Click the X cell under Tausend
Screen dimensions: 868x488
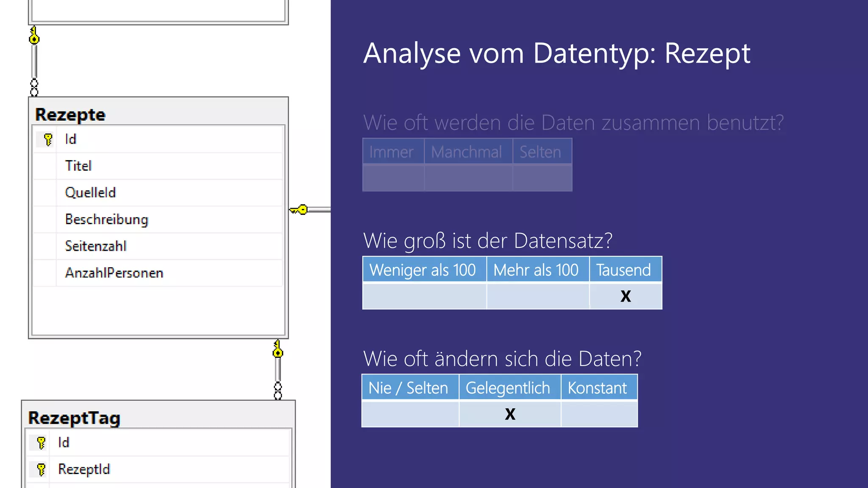626,296
